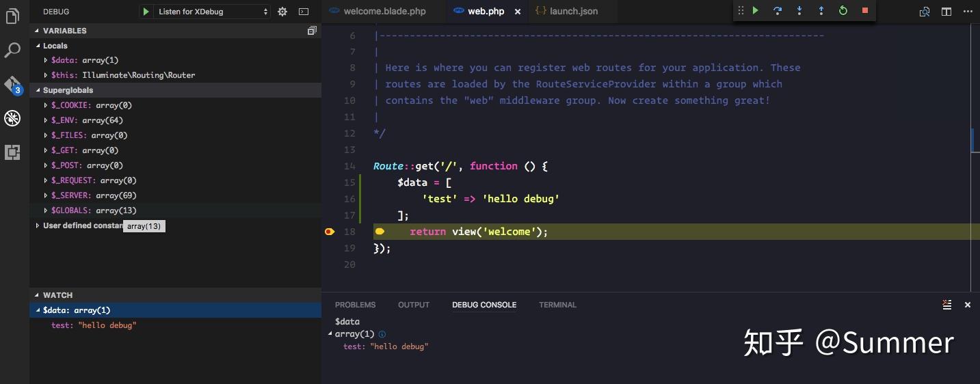Collapse all variables icon in Variables header
This screenshot has width=980, height=384.
click(x=312, y=31)
